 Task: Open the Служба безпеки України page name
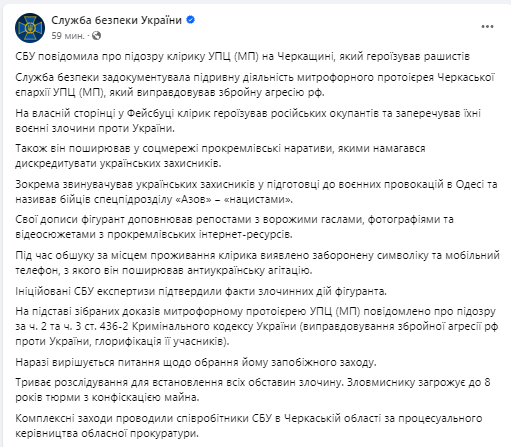(116, 20)
